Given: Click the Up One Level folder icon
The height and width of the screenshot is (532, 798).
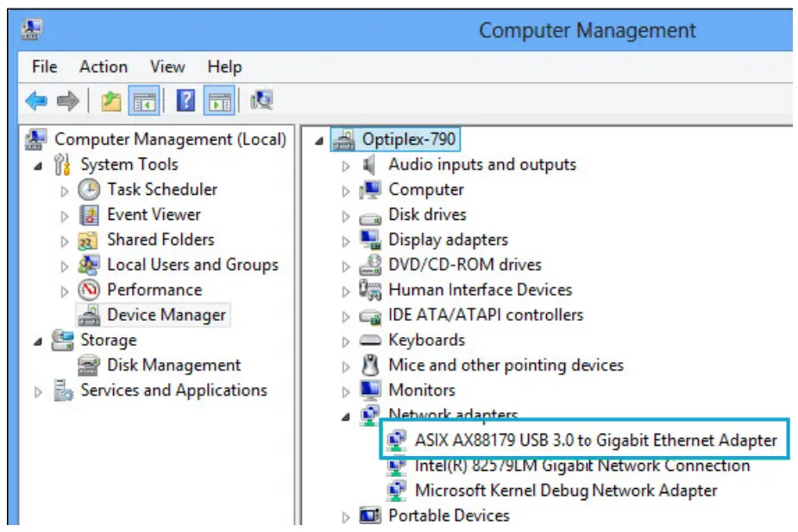Looking at the screenshot, I should (110, 102).
